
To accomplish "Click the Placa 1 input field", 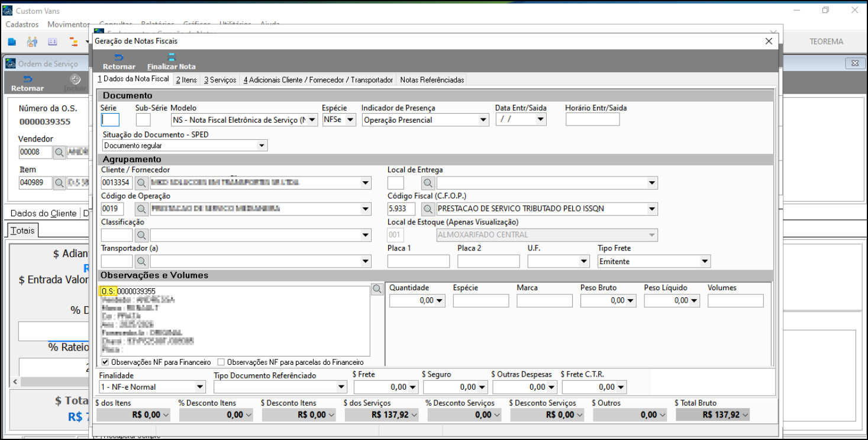I will [418, 261].
